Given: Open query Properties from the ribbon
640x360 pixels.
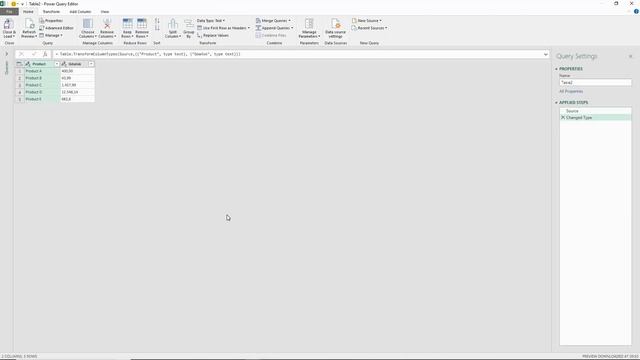Looking at the screenshot, I should [51, 20].
